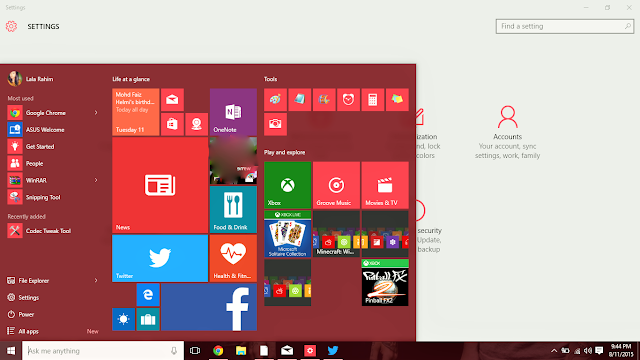Open the calendar birthday event tile

pos(136,112)
